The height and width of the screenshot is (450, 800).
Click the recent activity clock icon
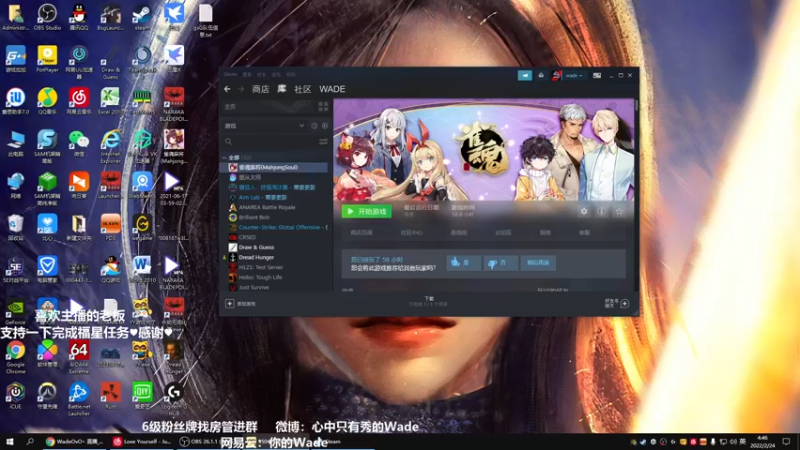[x=314, y=126]
